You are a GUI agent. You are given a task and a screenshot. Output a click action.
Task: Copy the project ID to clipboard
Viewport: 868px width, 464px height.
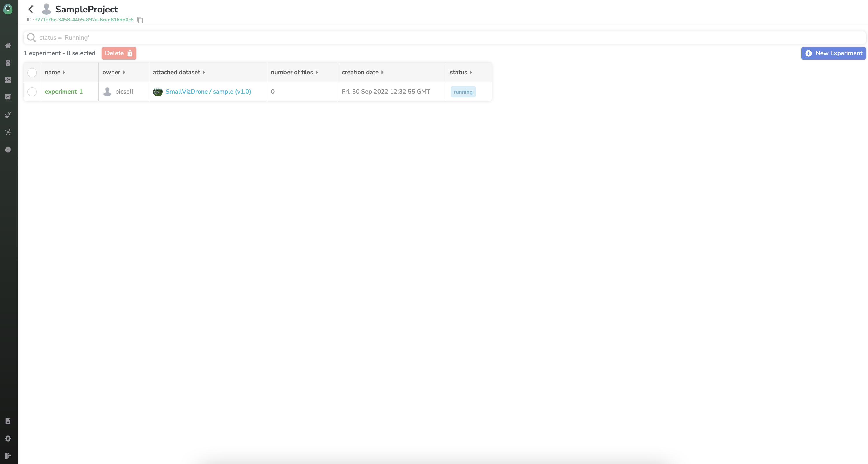click(x=140, y=20)
